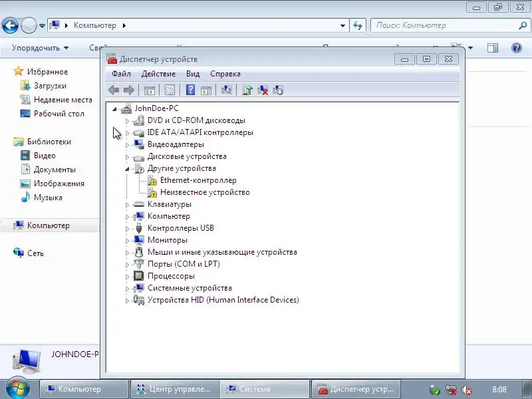Open the Файл menu

tap(121, 74)
